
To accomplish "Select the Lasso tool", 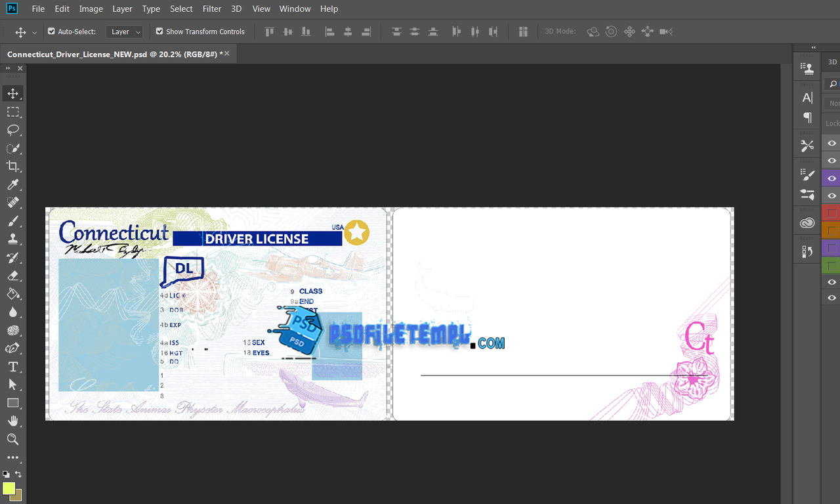I will 12,130.
